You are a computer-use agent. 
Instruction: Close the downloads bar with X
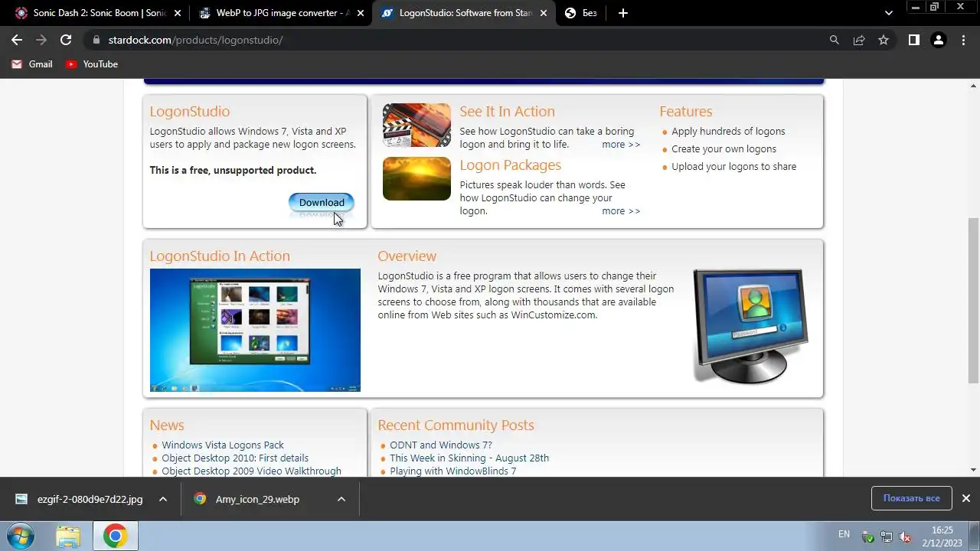(x=965, y=498)
